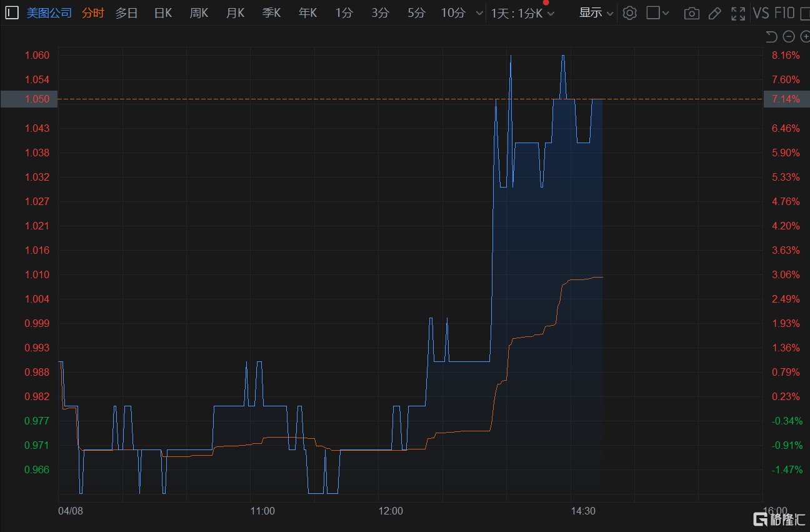
Task: Zoom in chart with plus icon
Action: point(805,37)
